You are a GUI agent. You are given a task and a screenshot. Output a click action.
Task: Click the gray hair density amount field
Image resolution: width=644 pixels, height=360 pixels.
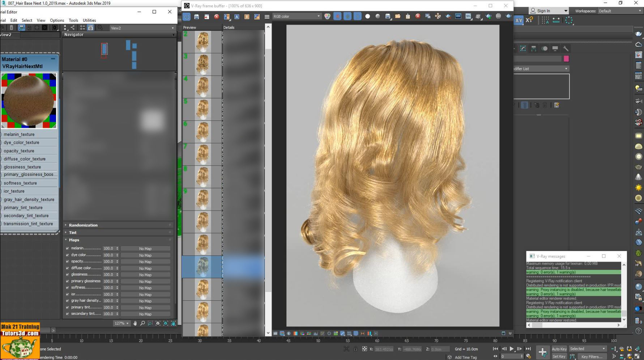(x=108, y=301)
